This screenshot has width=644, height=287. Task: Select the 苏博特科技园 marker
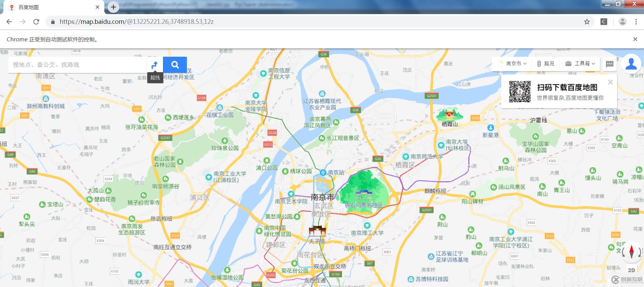(x=411, y=279)
